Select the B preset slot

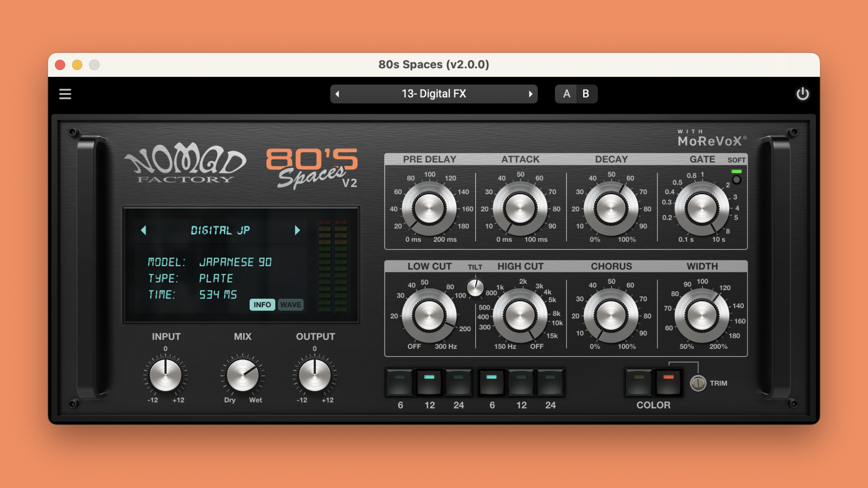(x=586, y=94)
